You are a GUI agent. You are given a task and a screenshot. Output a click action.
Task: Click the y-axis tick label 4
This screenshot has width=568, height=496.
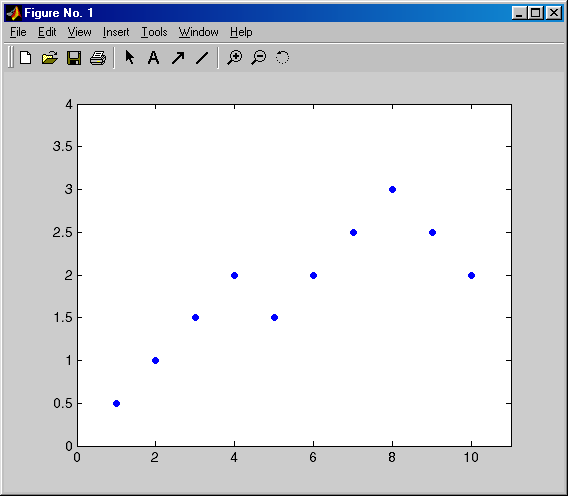(69, 105)
